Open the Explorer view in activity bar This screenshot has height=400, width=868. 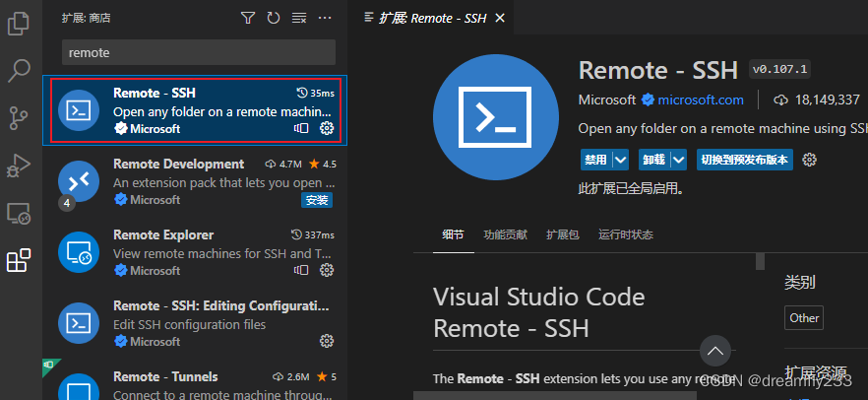pos(19,24)
